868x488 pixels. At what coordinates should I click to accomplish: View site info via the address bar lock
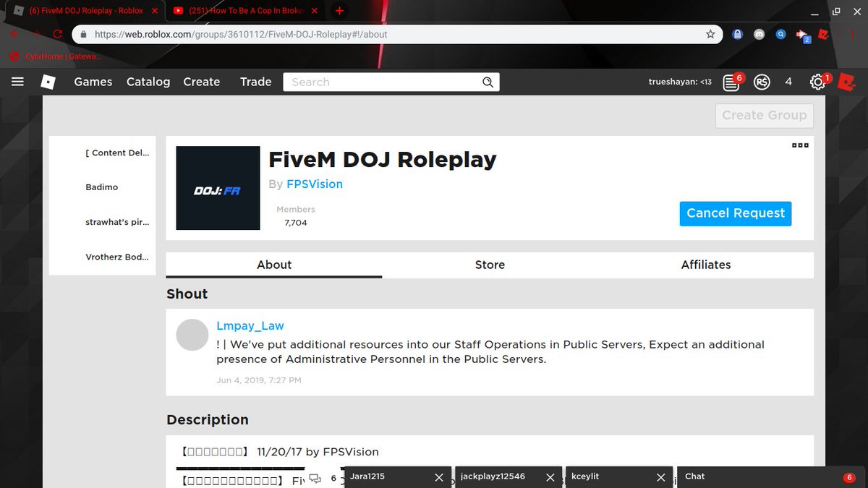pyautogui.click(x=84, y=34)
